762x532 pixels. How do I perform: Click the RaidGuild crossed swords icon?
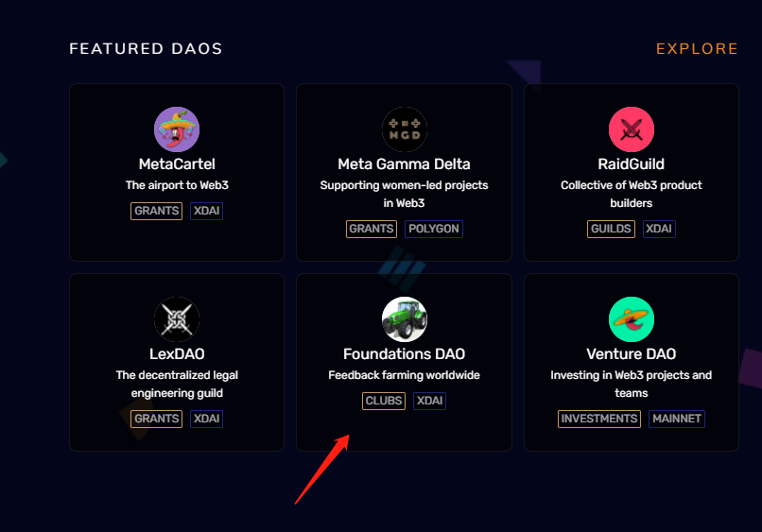coord(632,129)
